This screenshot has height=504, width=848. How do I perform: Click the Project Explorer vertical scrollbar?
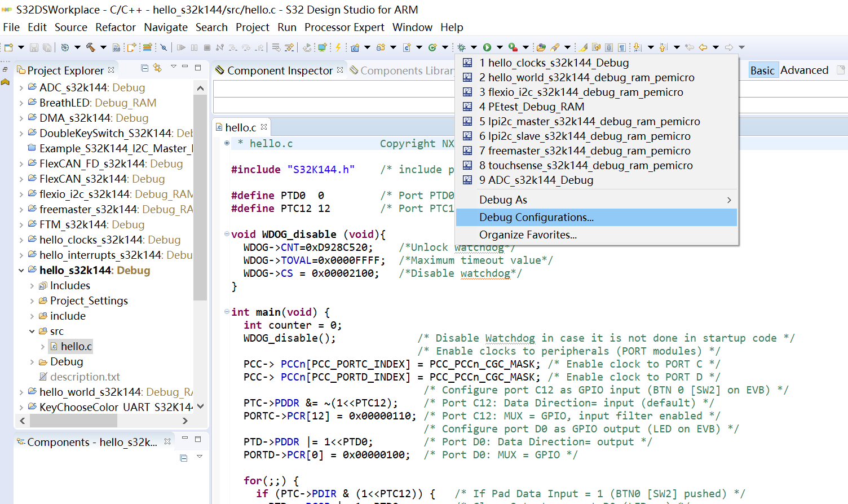coord(200,197)
